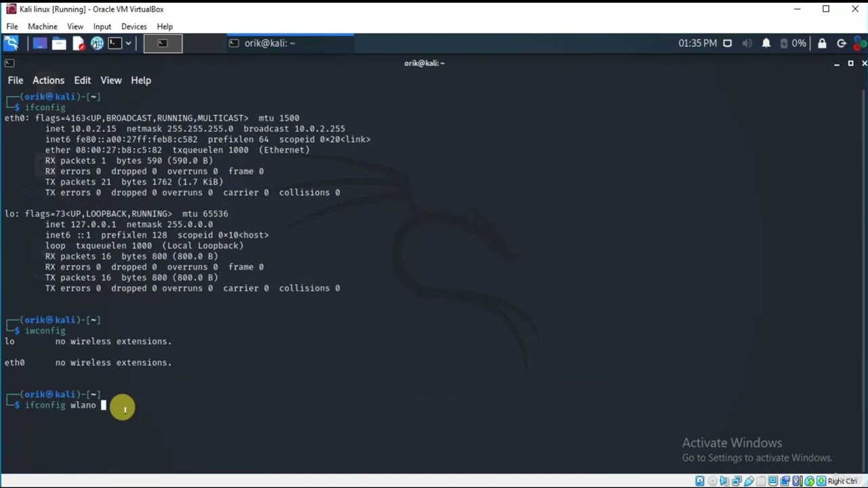Click the lo no wireless extensions line
This screenshot has height=488, width=868.
[x=88, y=342]
